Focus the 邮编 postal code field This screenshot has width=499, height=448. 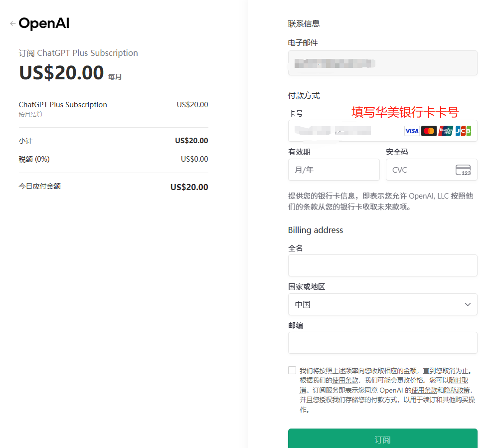(382, 343)
